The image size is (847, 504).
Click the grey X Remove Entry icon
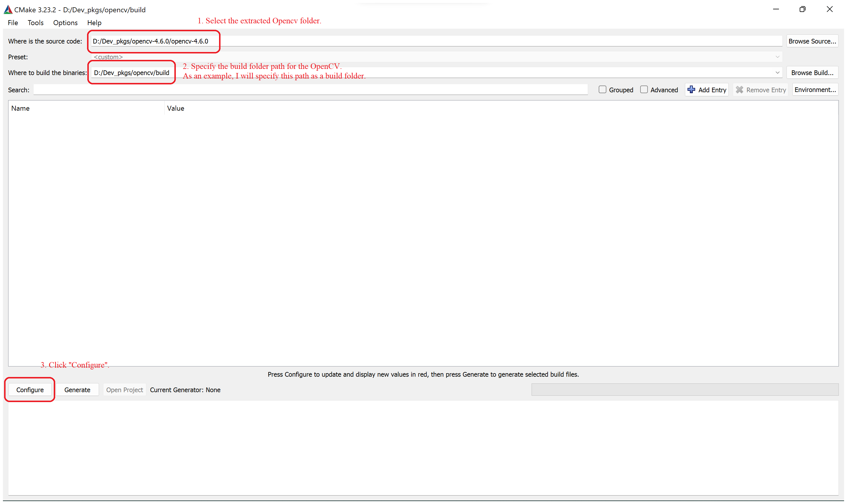[739, 90]
